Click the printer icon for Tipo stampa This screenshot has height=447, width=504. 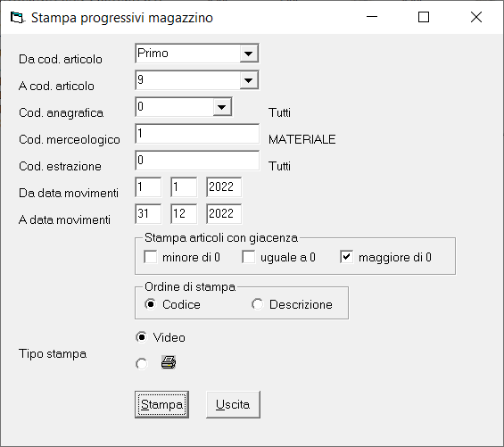pos(169,362)
